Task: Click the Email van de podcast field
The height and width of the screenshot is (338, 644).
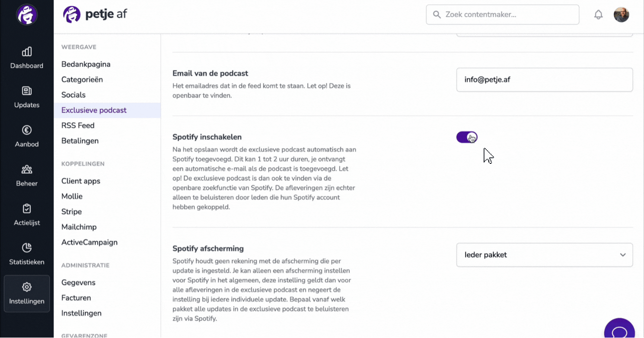Action: pos(545,80)
